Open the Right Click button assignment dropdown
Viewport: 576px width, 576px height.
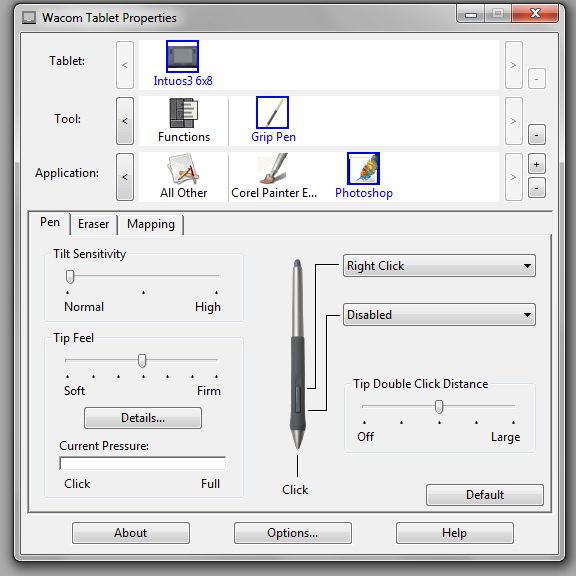tap(439, 266)
